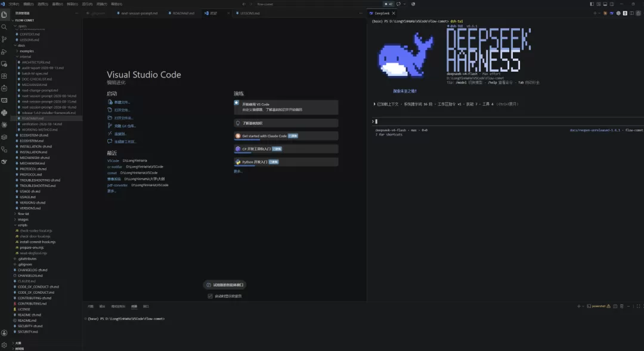
Task: Open the Accounts icon in the activity bar
Action: [4, 333]
